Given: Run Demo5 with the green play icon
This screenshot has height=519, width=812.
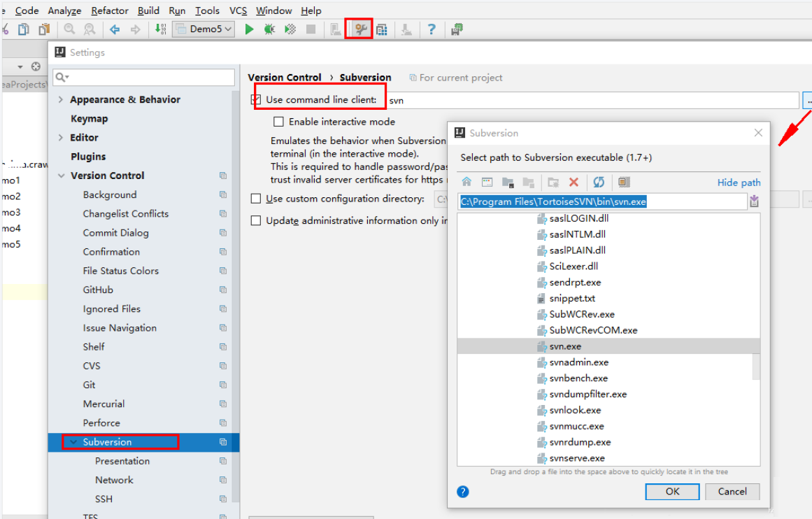Looking at the screenshot, I should point(249,29).
